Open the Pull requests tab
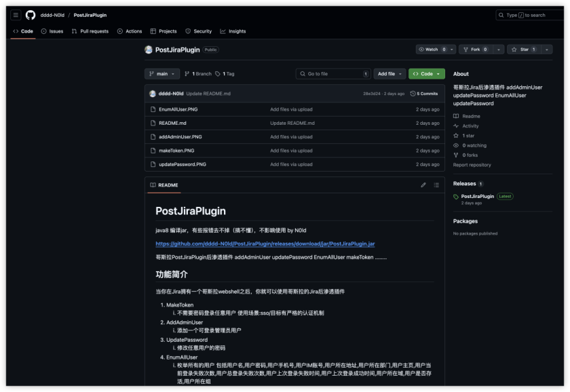Image resolution: width=570 pixels, height=392 pixels. tap(90, 32)
